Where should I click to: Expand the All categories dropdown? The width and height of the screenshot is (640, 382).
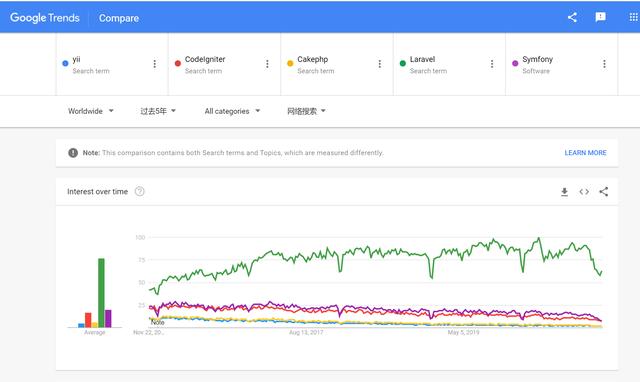(x=232, y=111)
